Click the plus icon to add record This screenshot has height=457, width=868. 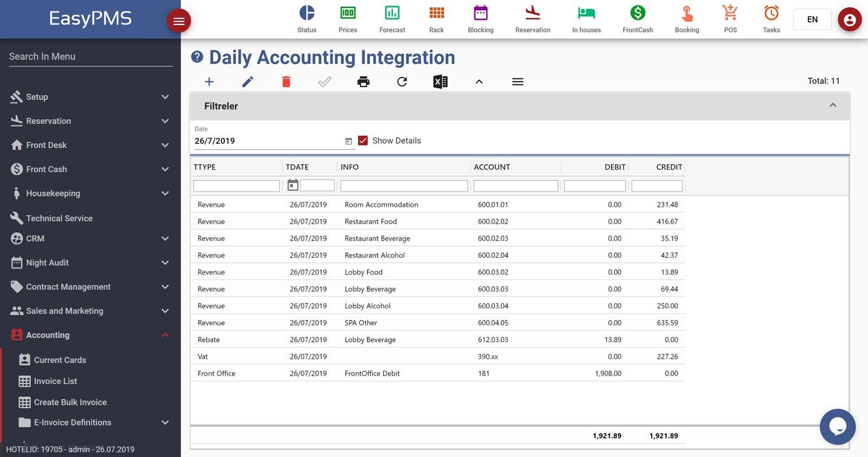pos(209,82)
